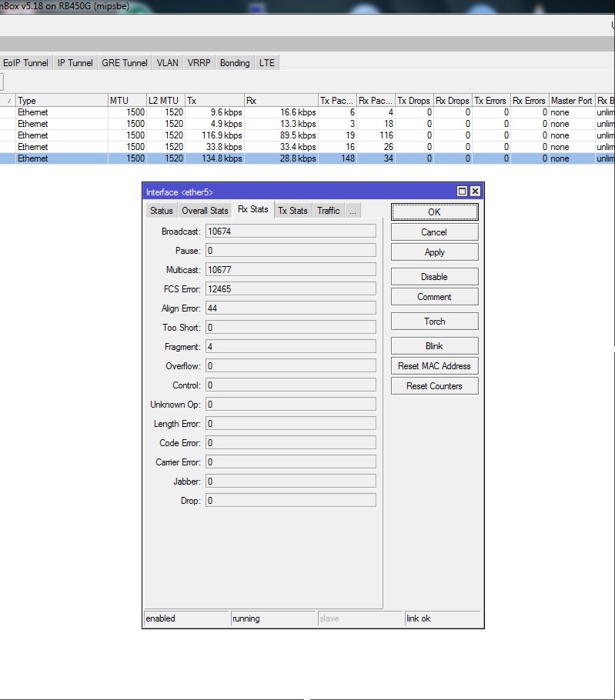Click the FCS Error value field
The image size is (615, 700).
(291, 289)
